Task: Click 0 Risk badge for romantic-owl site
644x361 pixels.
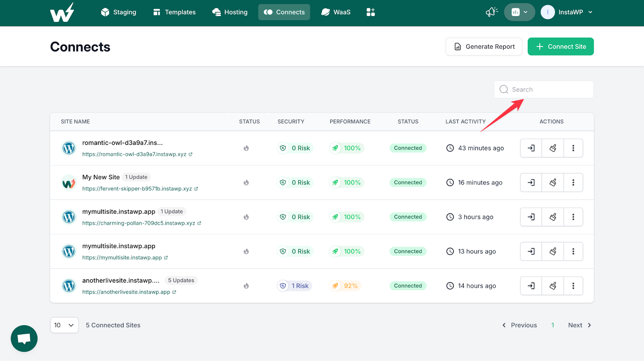Action: pos(295,148)
